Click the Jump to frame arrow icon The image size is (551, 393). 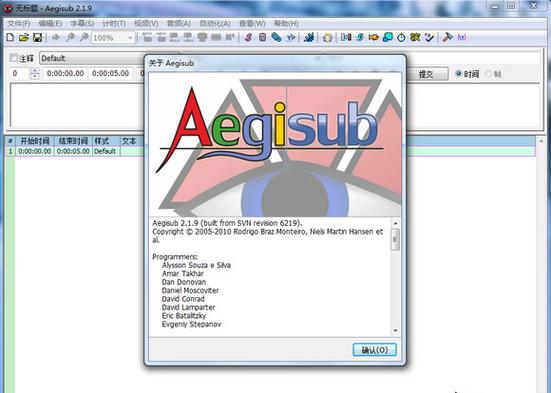tap(56, 37)
